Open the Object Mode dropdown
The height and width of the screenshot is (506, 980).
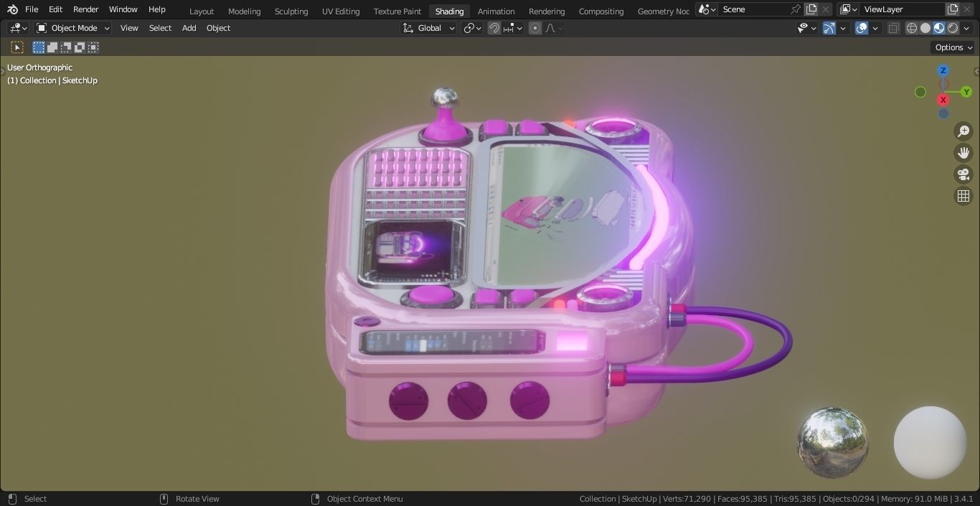[72, 28]
